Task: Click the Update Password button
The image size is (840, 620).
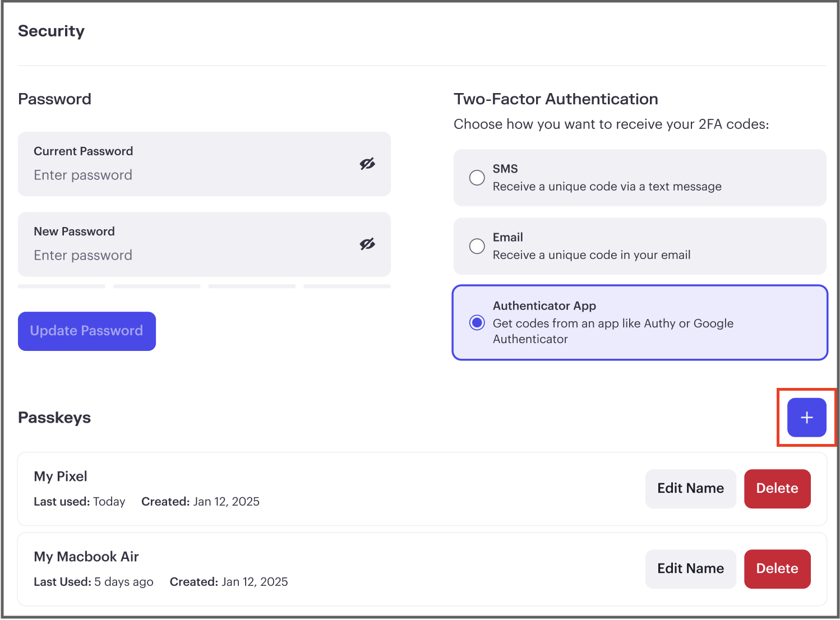Action: [87, 331]
